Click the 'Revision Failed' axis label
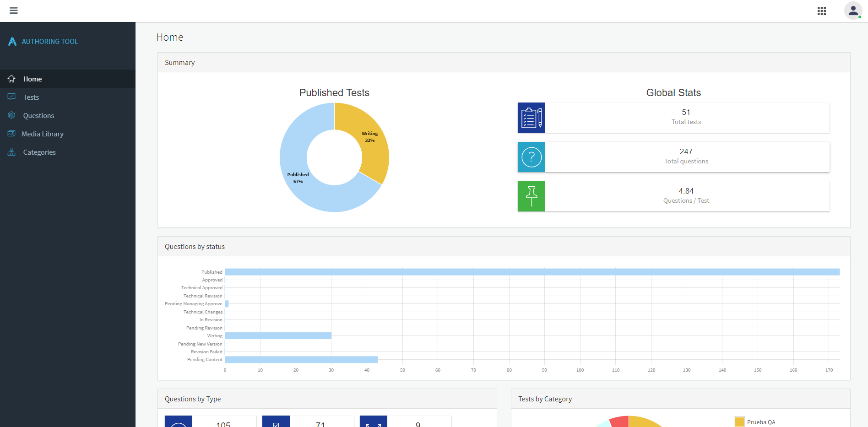The width and height of the screenshot is (868, 427). [x=206, y=352]
